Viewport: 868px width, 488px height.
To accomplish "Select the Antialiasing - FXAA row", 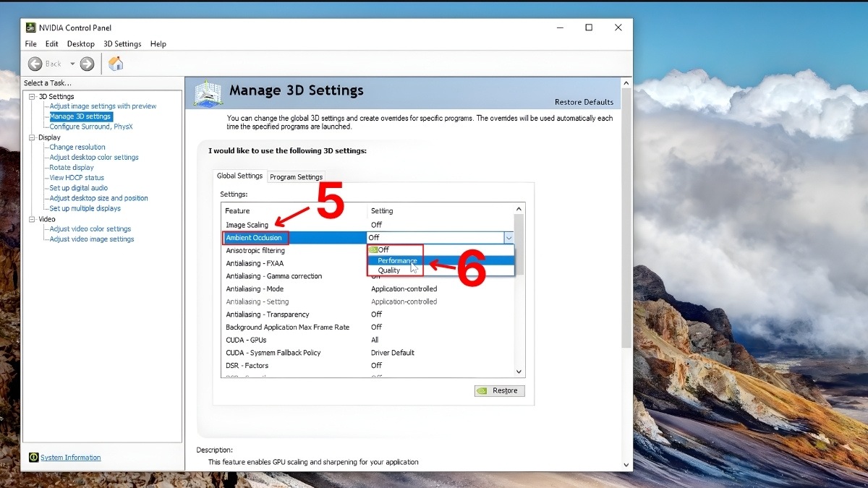I will tap(367, 263).
